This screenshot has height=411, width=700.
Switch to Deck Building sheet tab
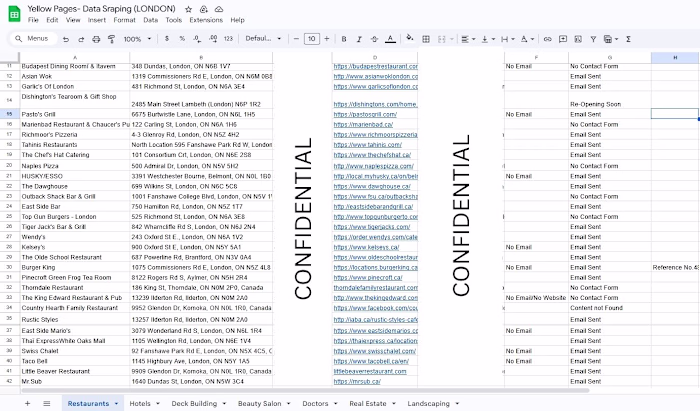(194, 403)
